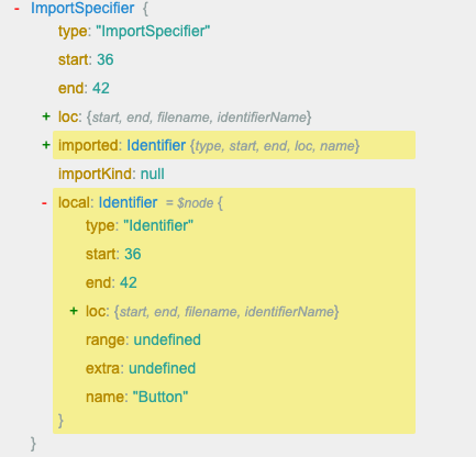Click start 36 inside local Identifier

(133, 254)
